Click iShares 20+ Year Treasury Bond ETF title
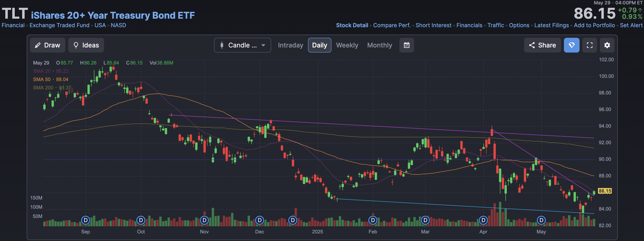 click(113, 15)
